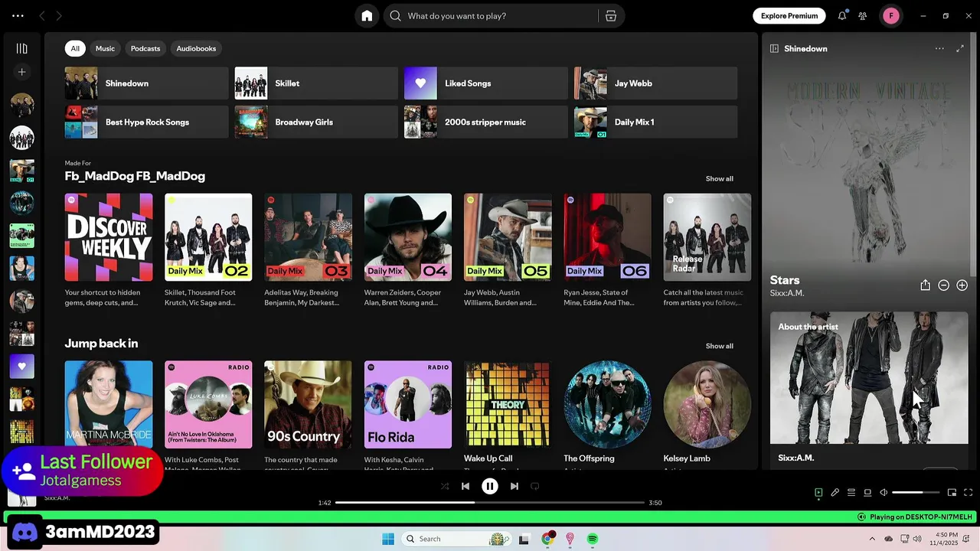Open the Browse icon in search bar
The width and height of the screenshot is (980, 551).
coord(611,16)
